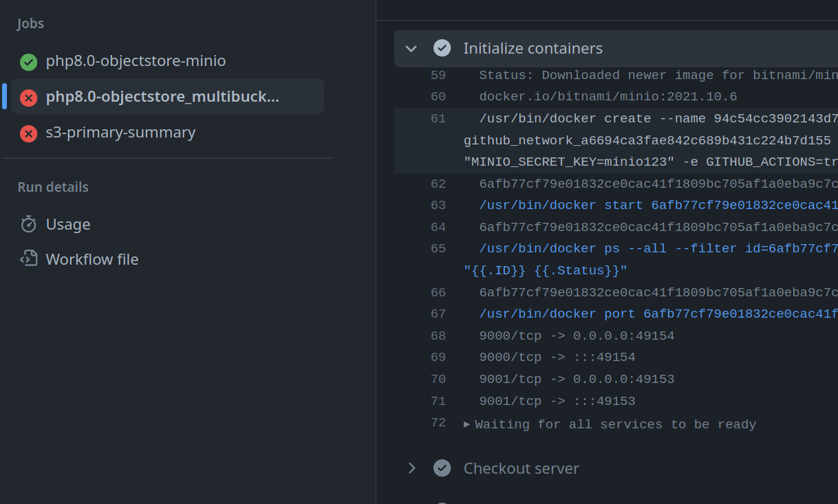838x504 pixels.
Task: Open the Workflow file link
Action: [x=92, y=259]
